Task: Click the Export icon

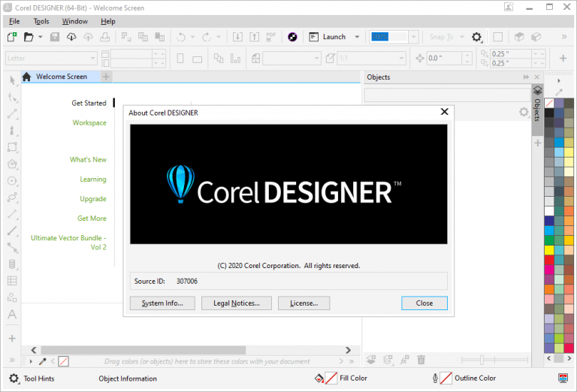Action: [x=254, y=37]
